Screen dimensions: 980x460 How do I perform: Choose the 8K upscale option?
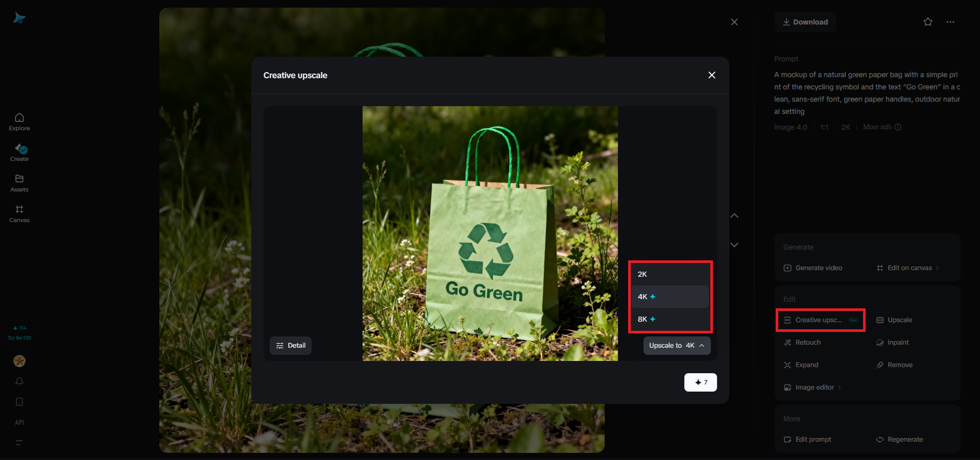point(670,319)
